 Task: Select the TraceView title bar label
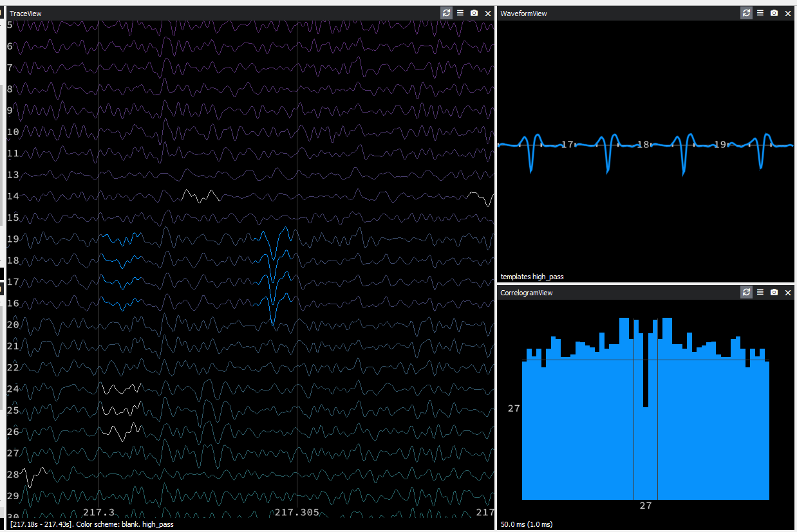pyautogui.click(x=26, y=14)
